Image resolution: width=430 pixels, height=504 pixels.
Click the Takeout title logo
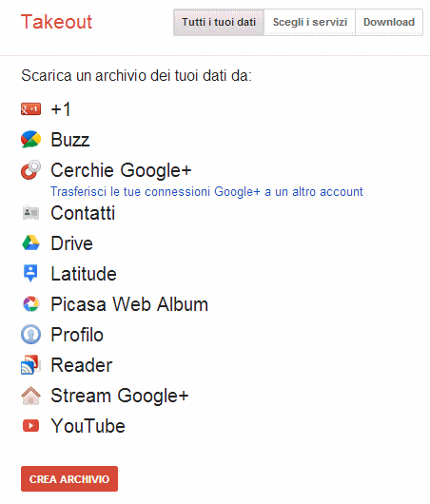pyautogui.click(x=57, y=22)
